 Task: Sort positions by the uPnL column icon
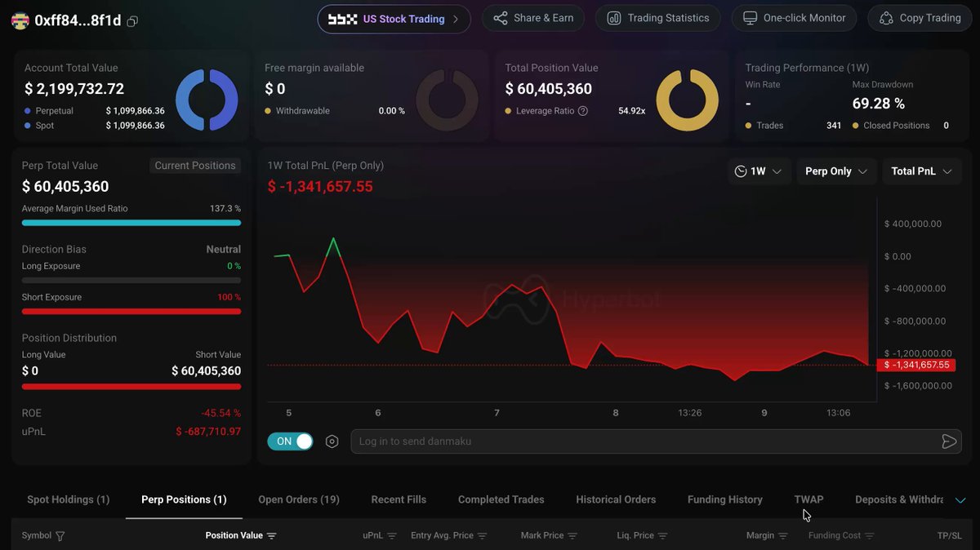click(391, 536)
